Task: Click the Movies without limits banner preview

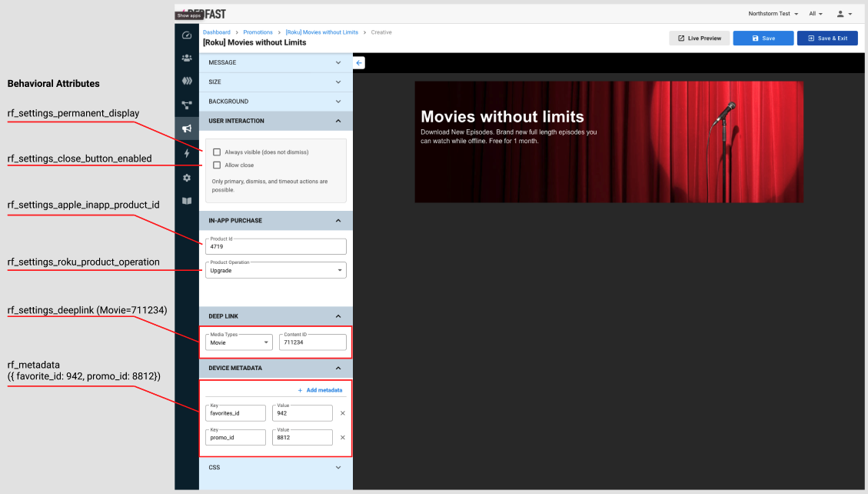Action: (609, 142)
